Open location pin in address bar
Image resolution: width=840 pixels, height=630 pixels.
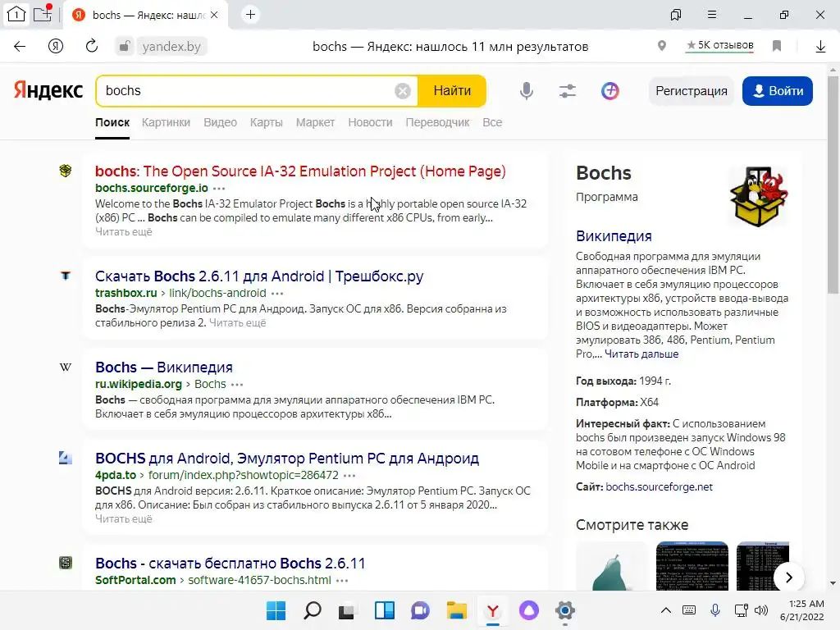tap(662, 46)
